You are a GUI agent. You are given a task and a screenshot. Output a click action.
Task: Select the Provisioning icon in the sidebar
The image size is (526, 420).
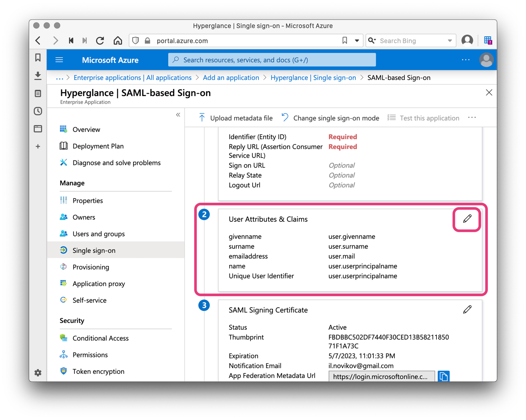(63, 267)
